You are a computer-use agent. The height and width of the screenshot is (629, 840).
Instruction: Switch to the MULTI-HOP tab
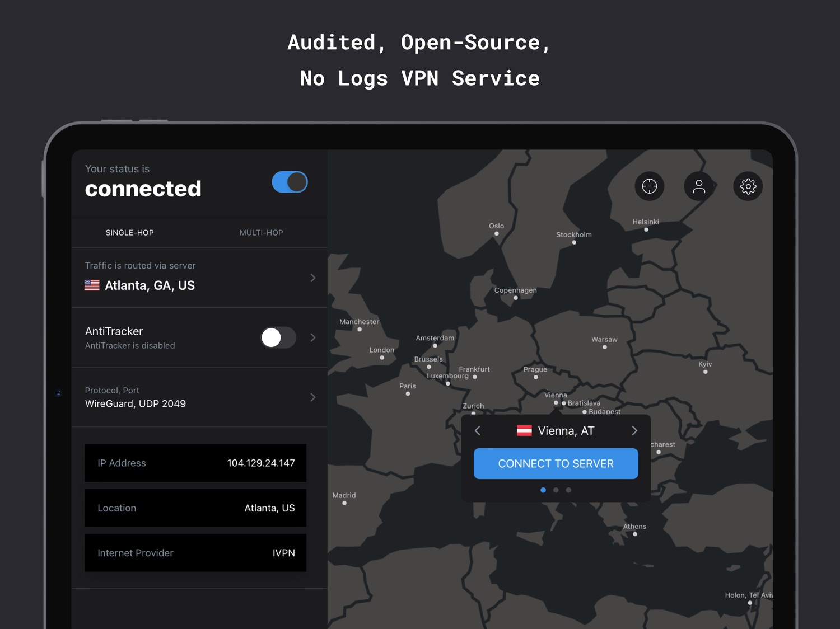[262, 233]
